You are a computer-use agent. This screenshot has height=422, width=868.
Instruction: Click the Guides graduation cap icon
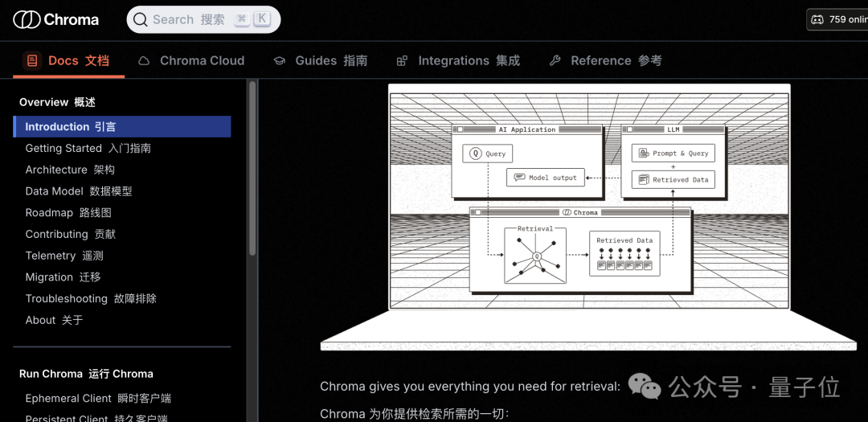coord(279,61)
